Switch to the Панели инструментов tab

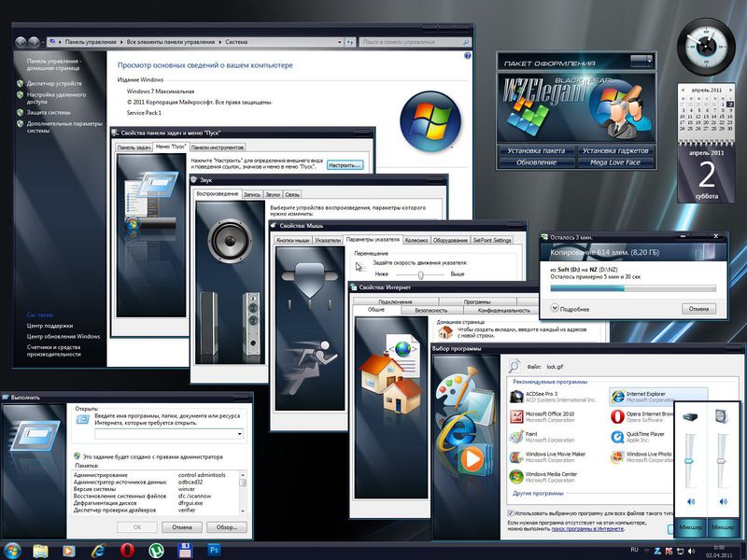pyautogui.click(x=218, y=147)
